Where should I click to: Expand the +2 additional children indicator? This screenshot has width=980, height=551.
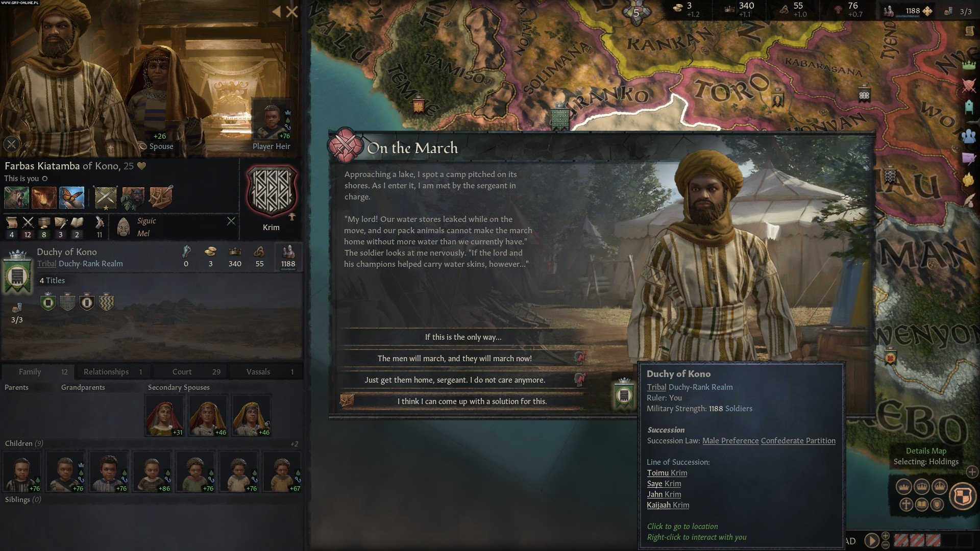(294, 444)
